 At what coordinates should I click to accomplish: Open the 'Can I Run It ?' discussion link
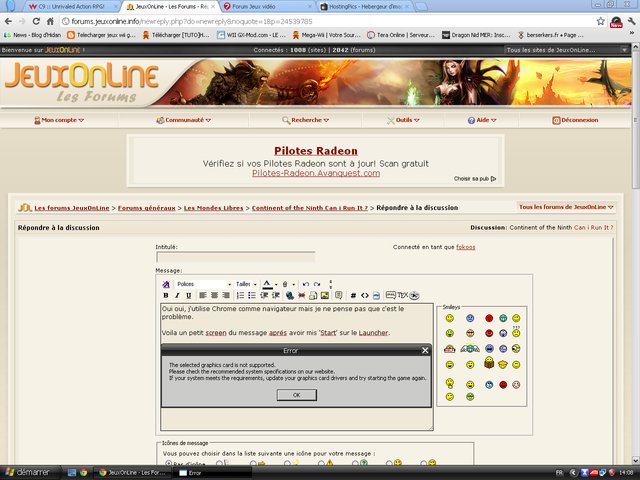click(x=593, y=227)
